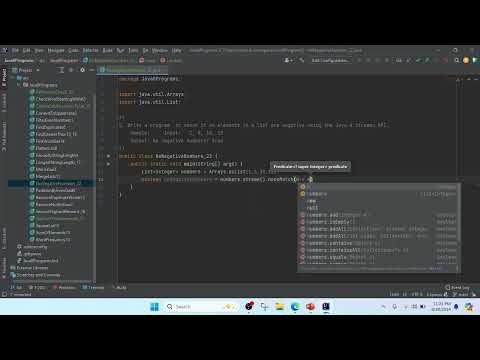Image resolution: width=480 pixels, height=360 pixels.
Task: Click the Windows Start button
Action: tap(154, 307)
